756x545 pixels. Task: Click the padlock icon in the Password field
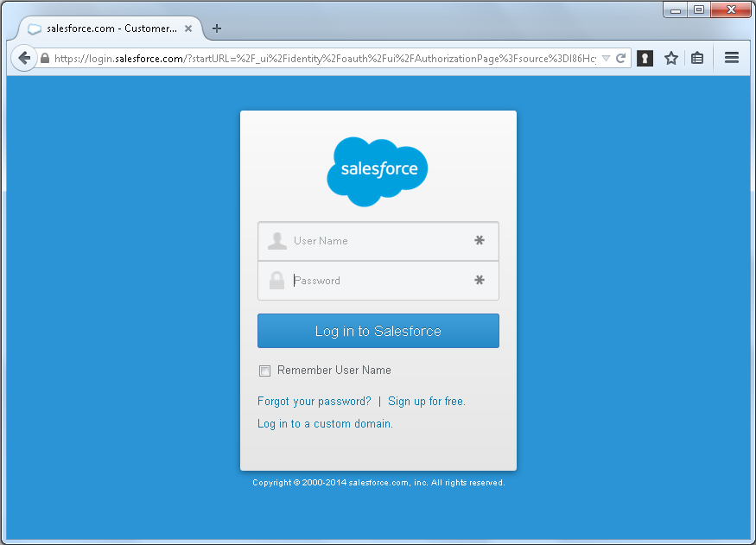point(276,280)
